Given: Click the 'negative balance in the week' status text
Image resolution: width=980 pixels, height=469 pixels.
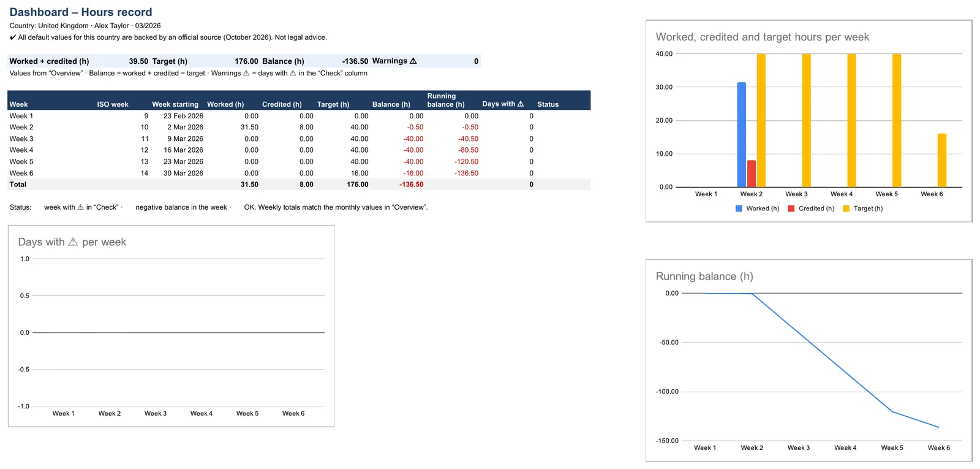Looking at the screenshot, I should click(x=181, y=207).
